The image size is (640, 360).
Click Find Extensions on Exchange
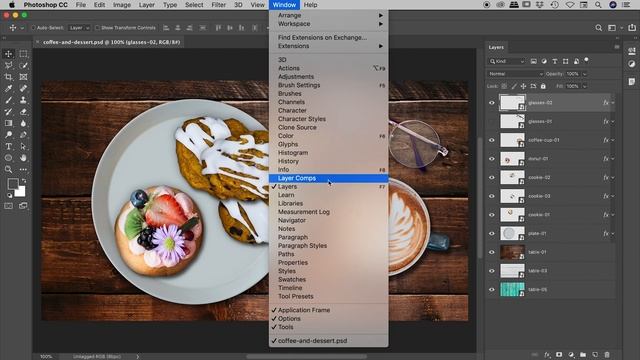click(329, 37)
